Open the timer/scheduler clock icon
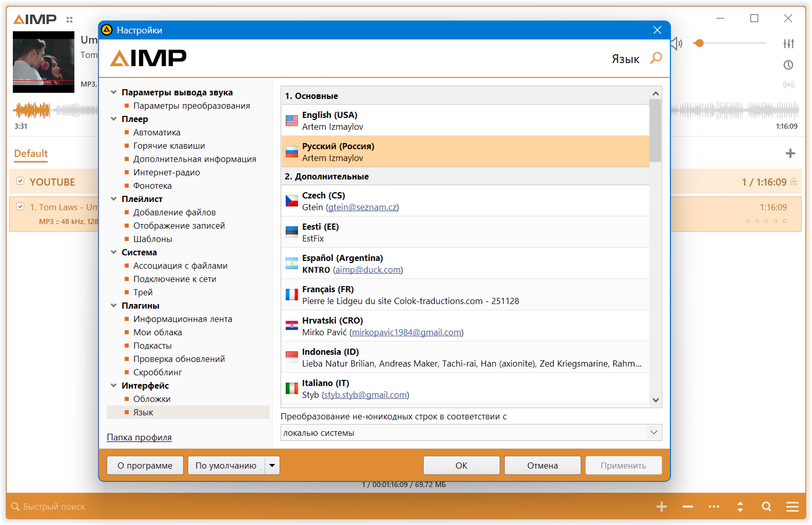 coord(788,65)
